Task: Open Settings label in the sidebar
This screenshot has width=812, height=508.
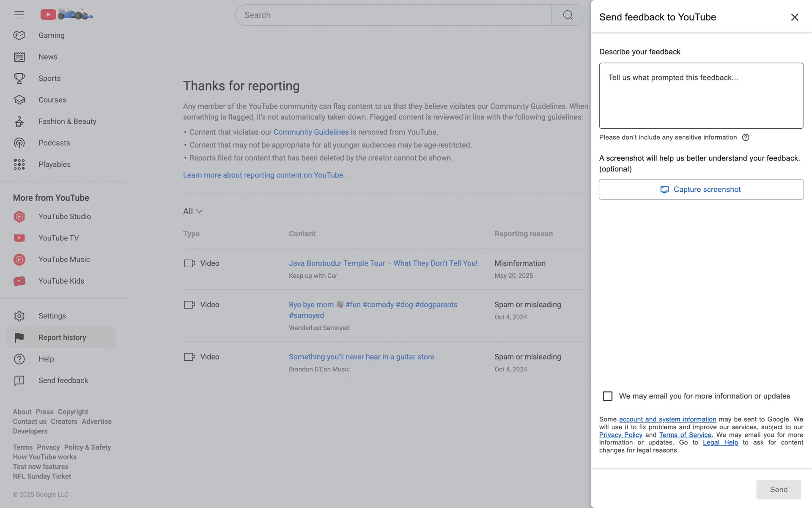Action: tap(52, 316)
